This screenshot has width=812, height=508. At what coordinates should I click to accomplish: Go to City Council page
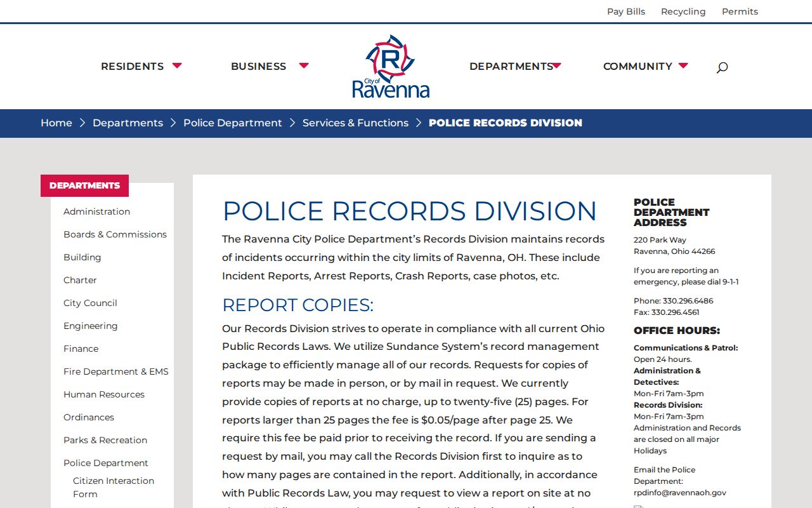pyautogui.click(x=90, y=303)
